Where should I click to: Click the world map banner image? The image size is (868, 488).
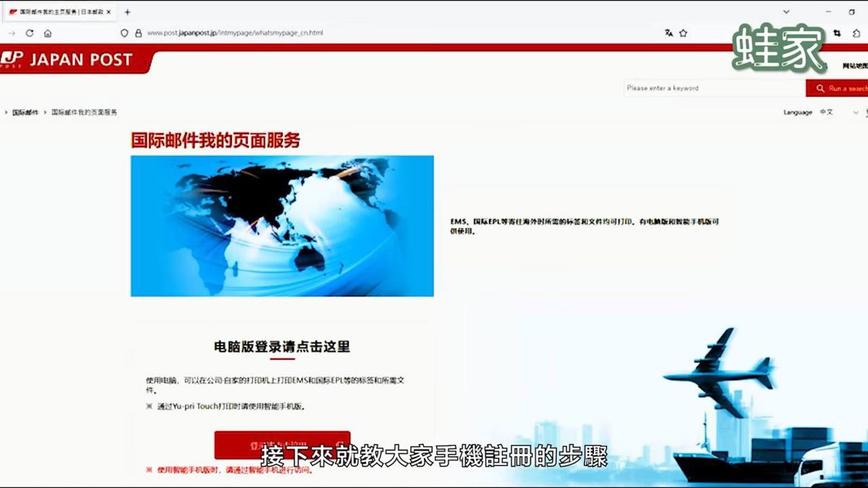coord(282,226)
